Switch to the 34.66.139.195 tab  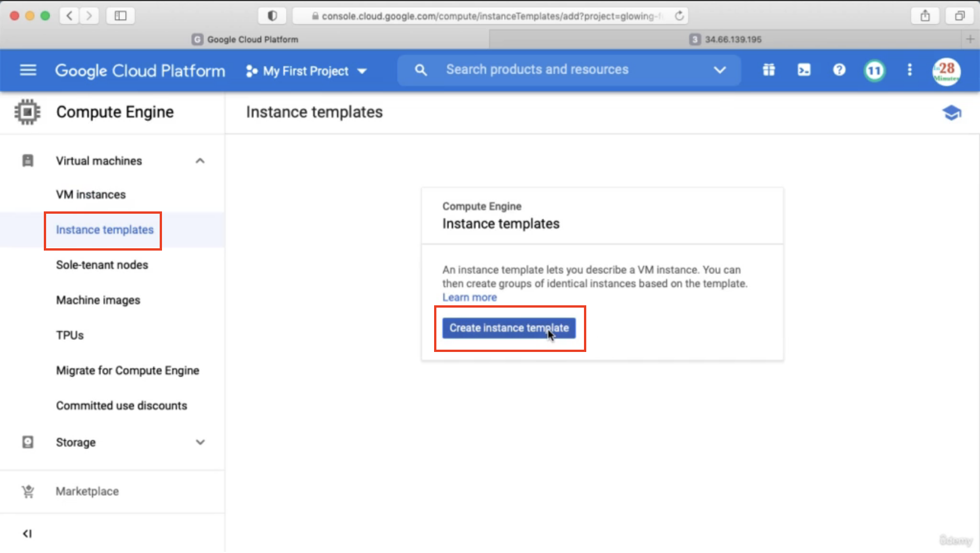coord(726,39)
